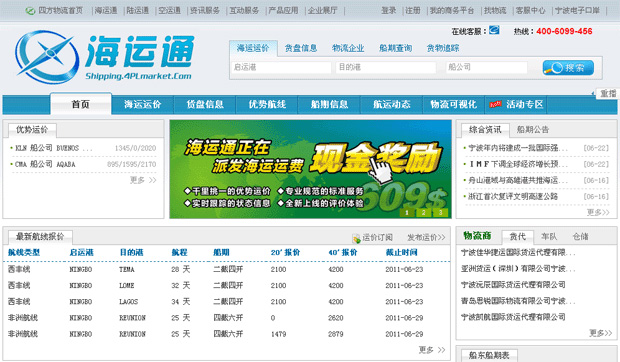Viewport: 620px width, 362px height.
Task: Open 航运动态 in main navigation bar
Action: pyautogui.click(x=391, y=105)
